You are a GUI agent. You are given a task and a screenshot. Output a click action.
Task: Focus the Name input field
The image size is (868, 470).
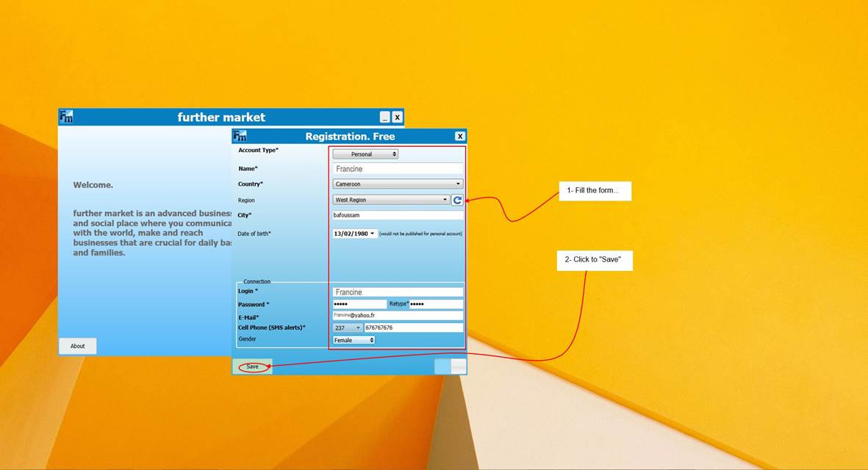[x=398, y=169]
